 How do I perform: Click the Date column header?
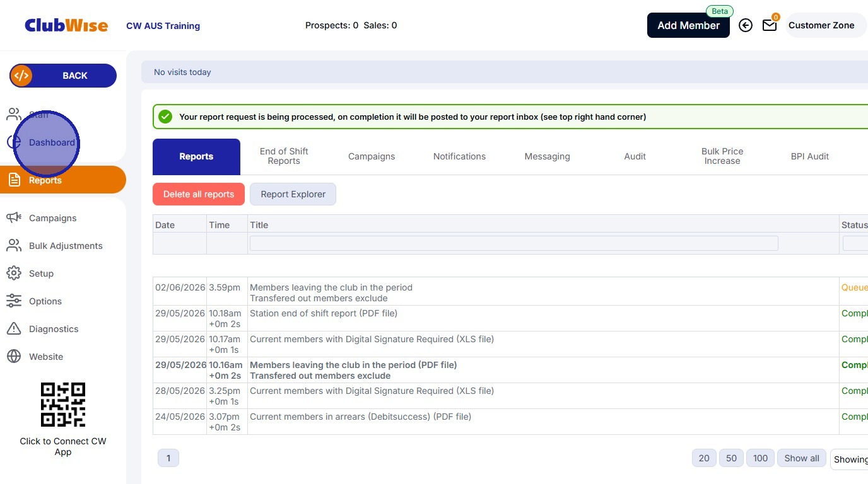tap(165, 225)
